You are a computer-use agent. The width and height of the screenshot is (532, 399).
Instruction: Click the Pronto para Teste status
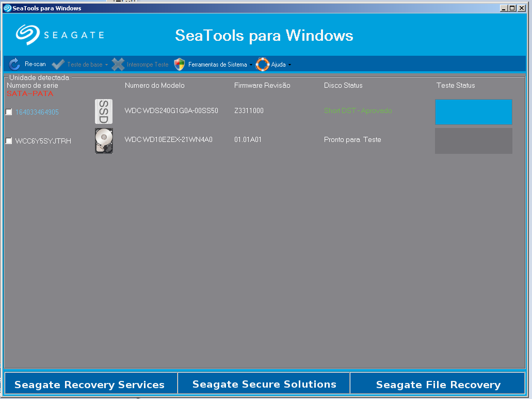352,139
